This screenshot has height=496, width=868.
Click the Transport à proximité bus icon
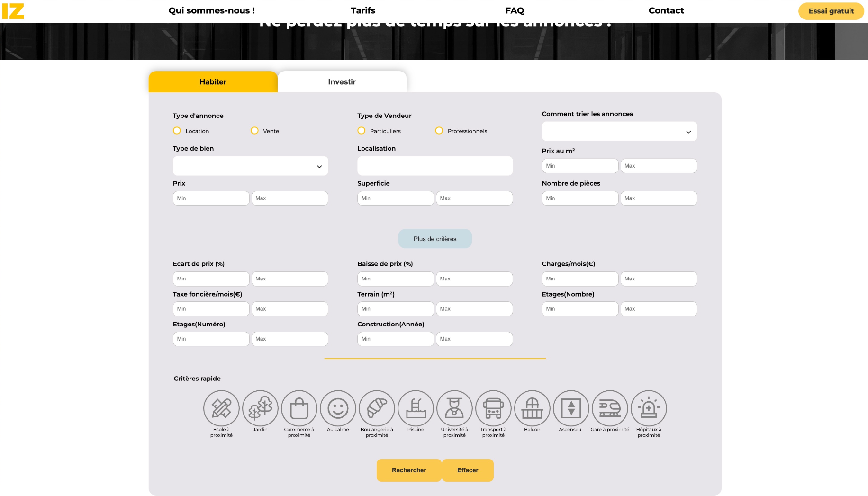click(x=493, y=408)
